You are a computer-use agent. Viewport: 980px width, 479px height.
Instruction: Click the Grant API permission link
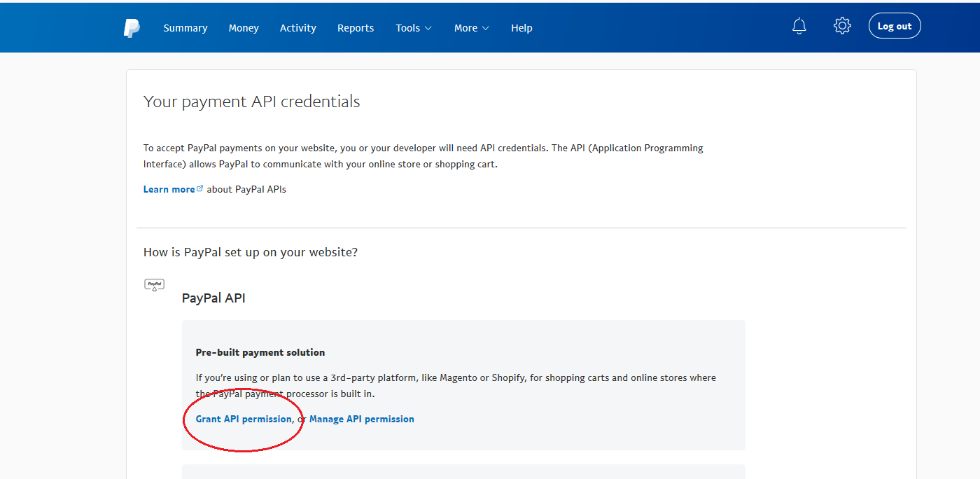pyautogui.click(x=244, y=419)
